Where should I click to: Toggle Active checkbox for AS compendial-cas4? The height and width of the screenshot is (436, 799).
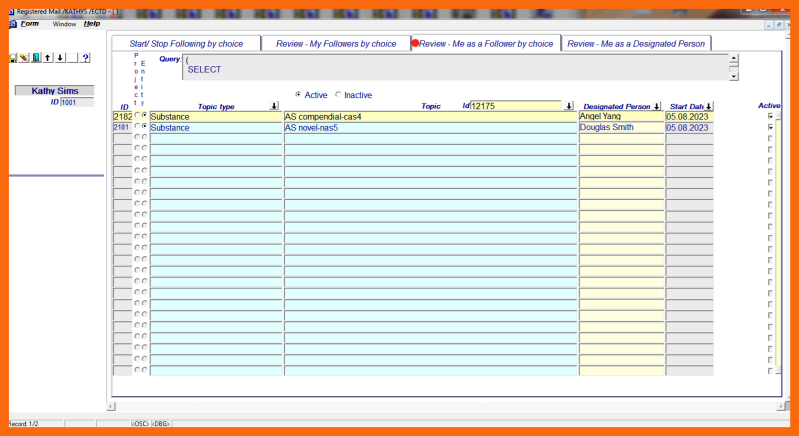(x=770, y=116)
